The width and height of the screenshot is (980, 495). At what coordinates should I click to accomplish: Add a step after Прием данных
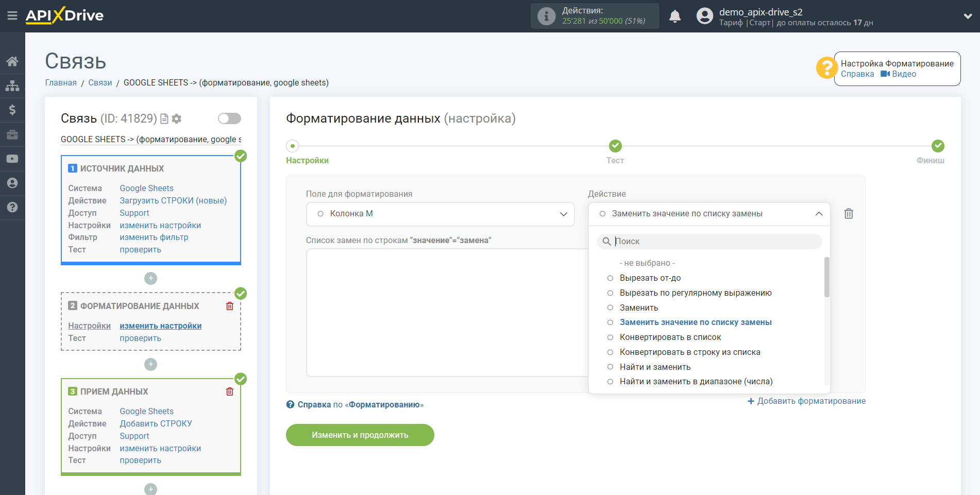tap(150, 489)
